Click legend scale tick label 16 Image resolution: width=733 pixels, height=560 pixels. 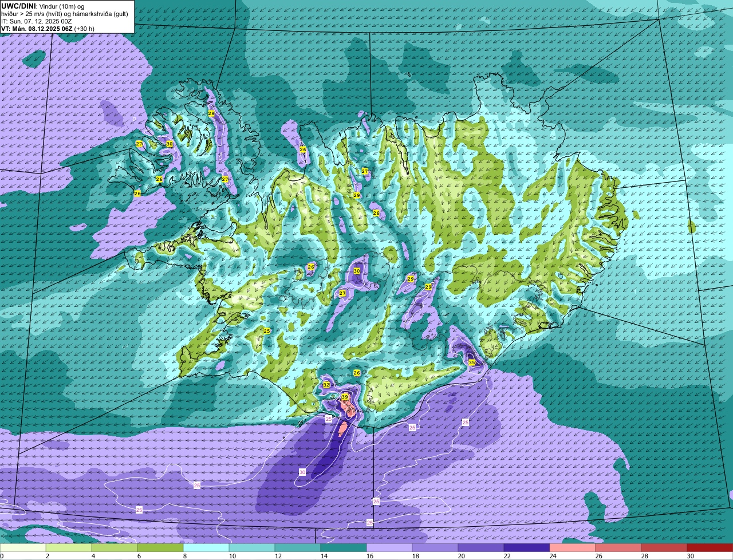(x=370, y=556)
